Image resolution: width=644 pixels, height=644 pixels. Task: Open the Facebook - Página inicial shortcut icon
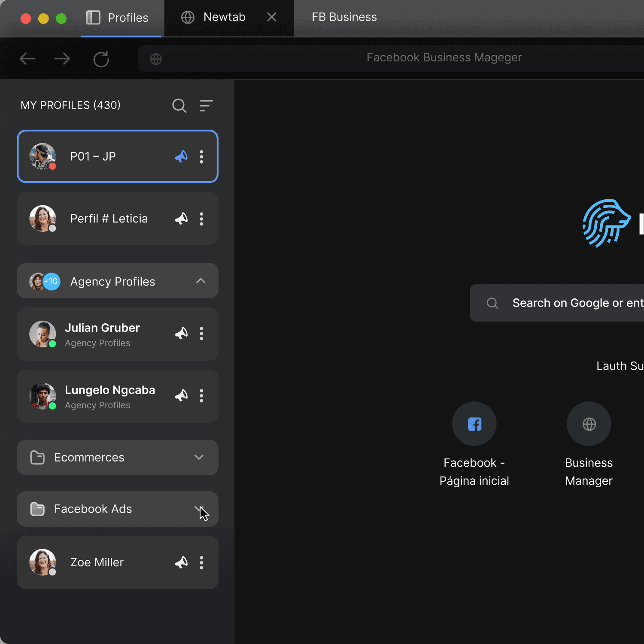[474, 424]
